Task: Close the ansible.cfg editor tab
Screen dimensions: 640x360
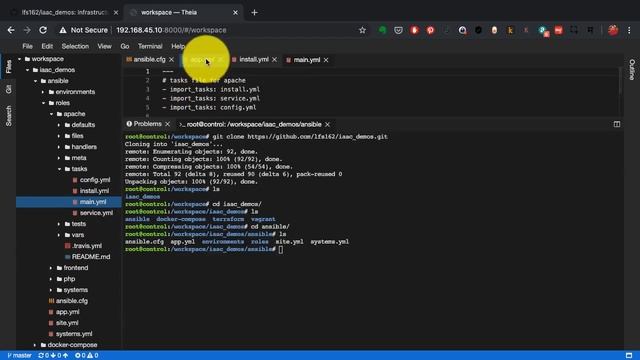Action: [171, 60]
